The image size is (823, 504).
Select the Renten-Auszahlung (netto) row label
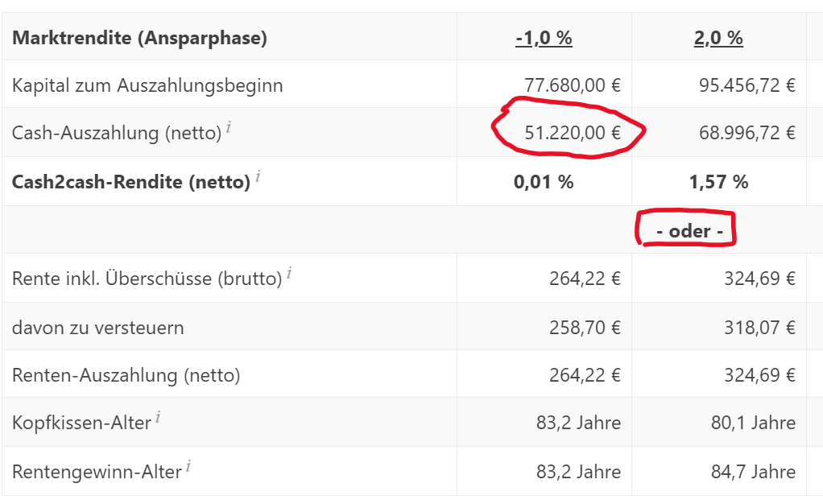(x=126, y=375)
